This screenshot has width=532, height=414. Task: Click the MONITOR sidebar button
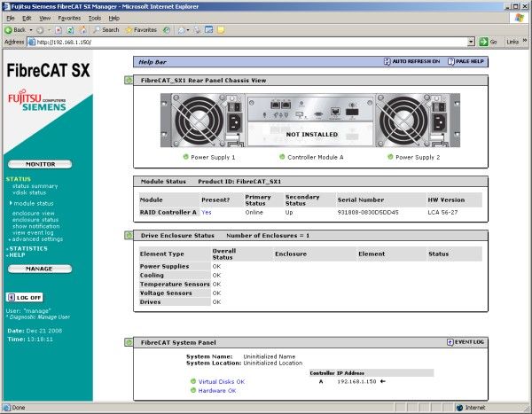click(x=40, y=164)
